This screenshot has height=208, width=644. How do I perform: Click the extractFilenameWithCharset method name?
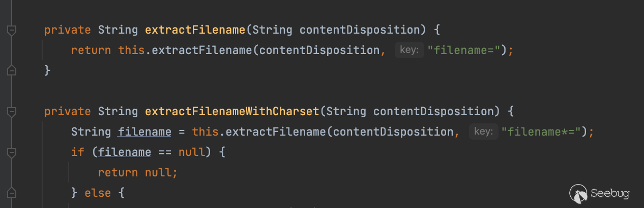coord(232,112)
